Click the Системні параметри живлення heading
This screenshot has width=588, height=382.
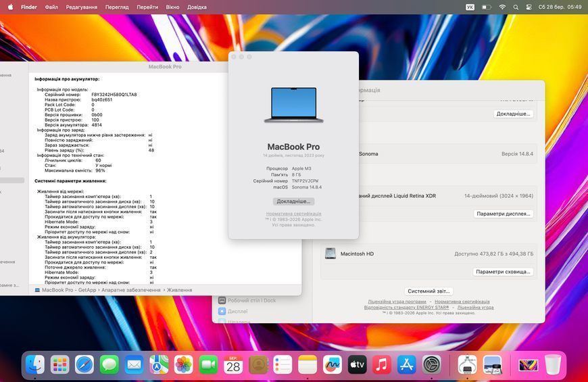click(x=70, y=181)
